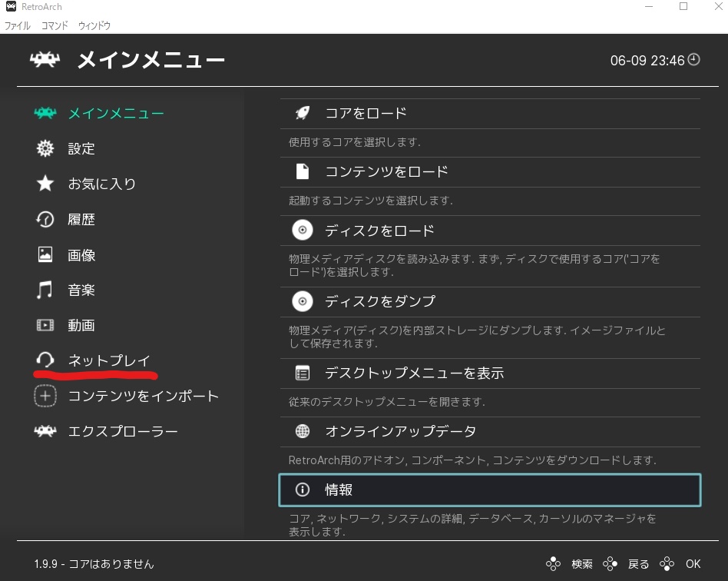Click the gamepad icon next to OK
This screenshot has width=728, height=581.
pyautogui.click(x=667, y=564)
